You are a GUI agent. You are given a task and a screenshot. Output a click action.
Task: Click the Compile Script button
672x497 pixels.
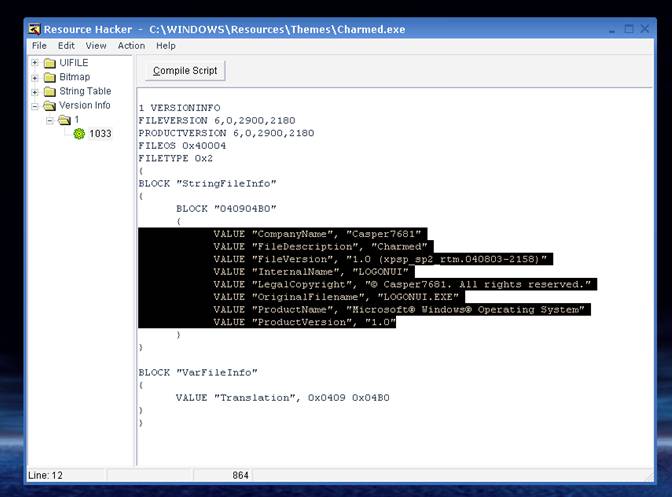185,71
